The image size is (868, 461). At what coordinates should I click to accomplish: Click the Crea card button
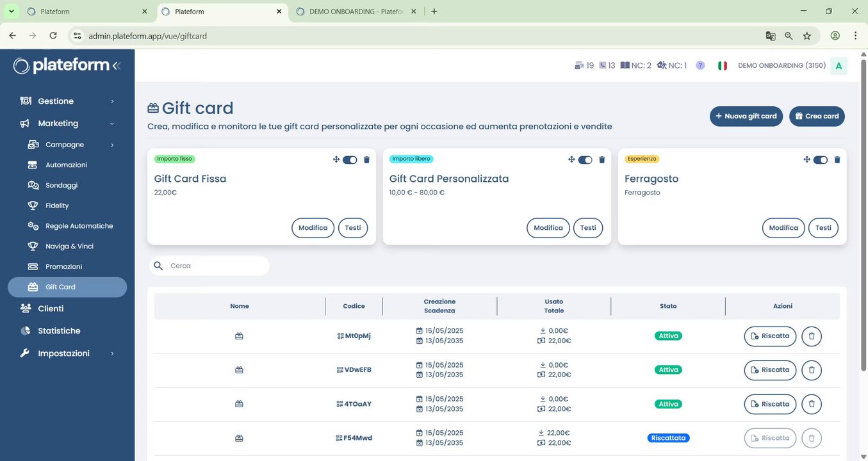coord(817,116)
